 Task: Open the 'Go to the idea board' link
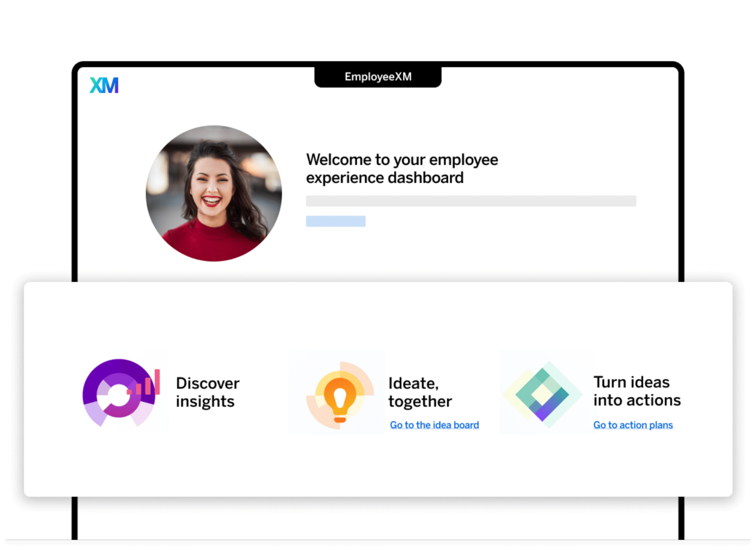coord(434,425)
